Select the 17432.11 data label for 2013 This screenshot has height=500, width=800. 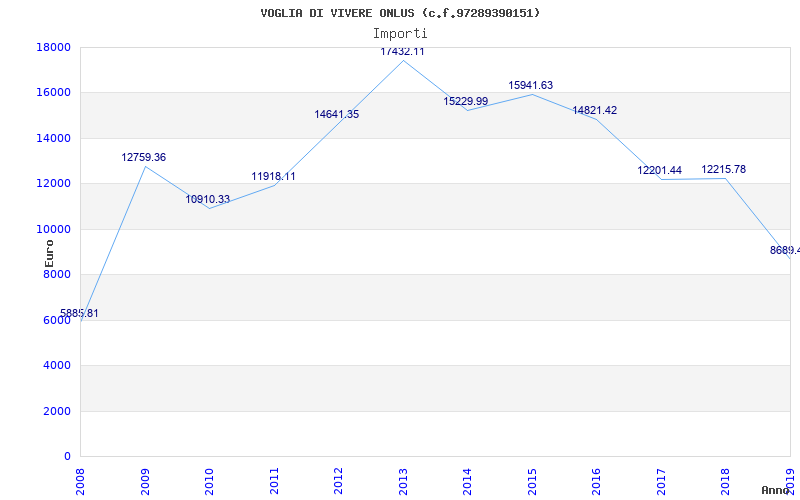(402, 52)
